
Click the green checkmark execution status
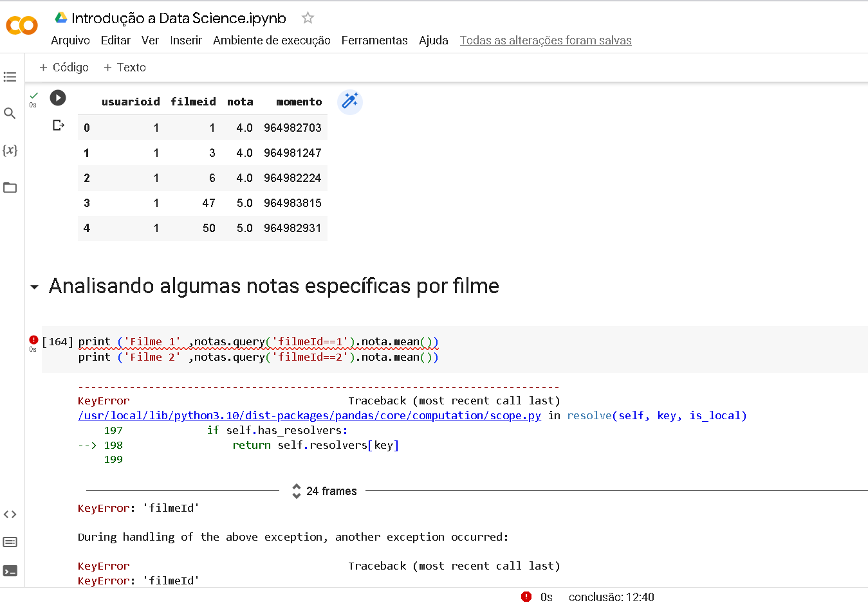pos(34,95)
